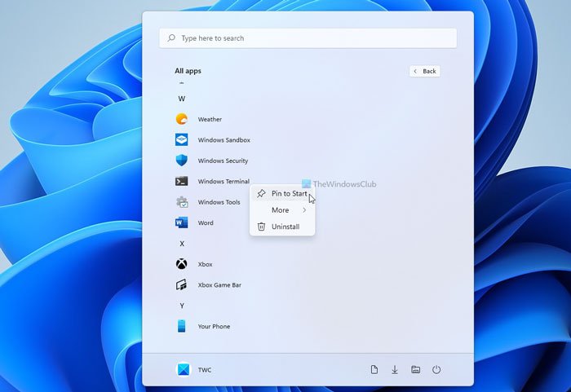Click the TWC user avatar
The width and height of the screenshot is (571, 392).
click(x=184, y=370)
